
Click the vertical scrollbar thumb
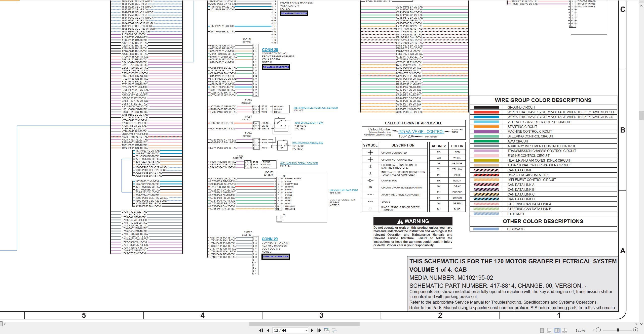pyautogui.click(x=641, y=115)
